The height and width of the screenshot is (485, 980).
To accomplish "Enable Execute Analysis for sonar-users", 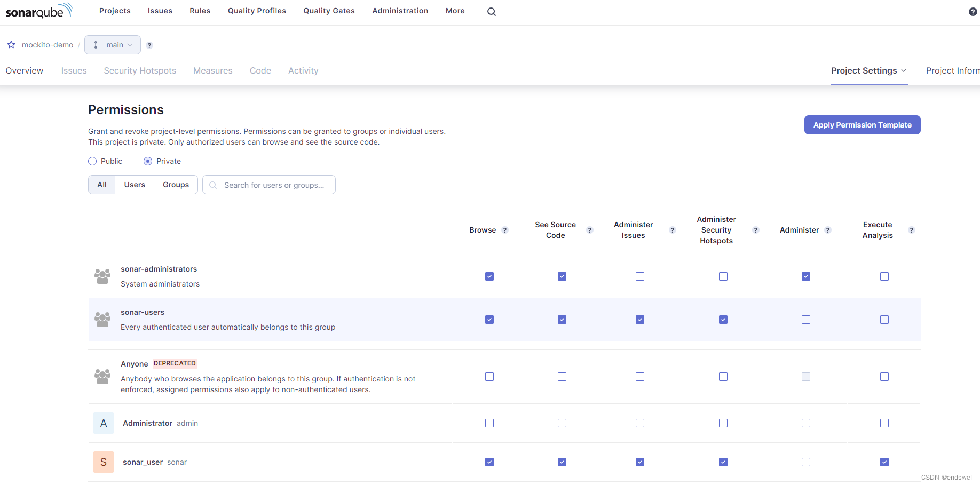I will 884,320.
